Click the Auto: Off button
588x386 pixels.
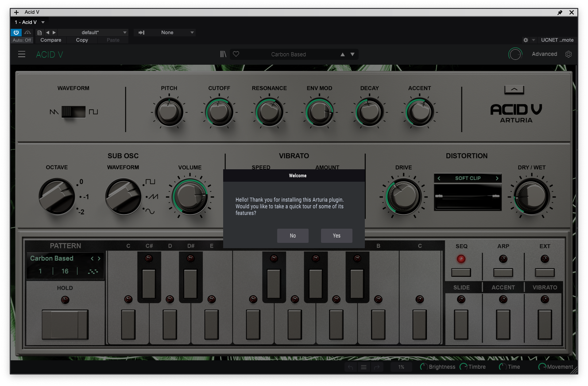point(22,40)
